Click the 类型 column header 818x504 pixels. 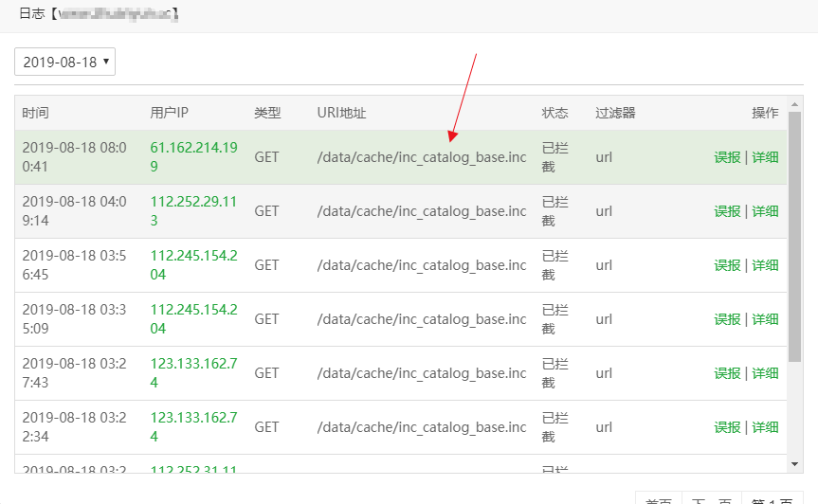267,113
